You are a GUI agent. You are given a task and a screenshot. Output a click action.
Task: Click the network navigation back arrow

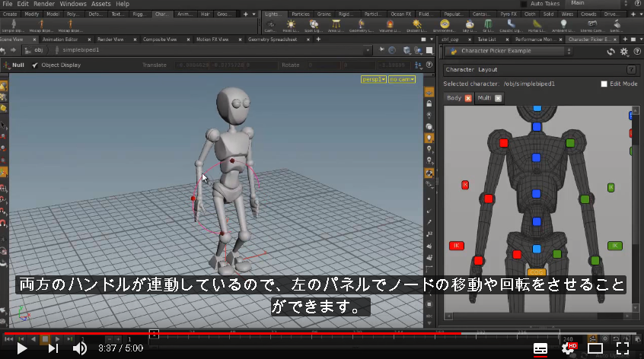pyautogui.click(x=3, y=50)
